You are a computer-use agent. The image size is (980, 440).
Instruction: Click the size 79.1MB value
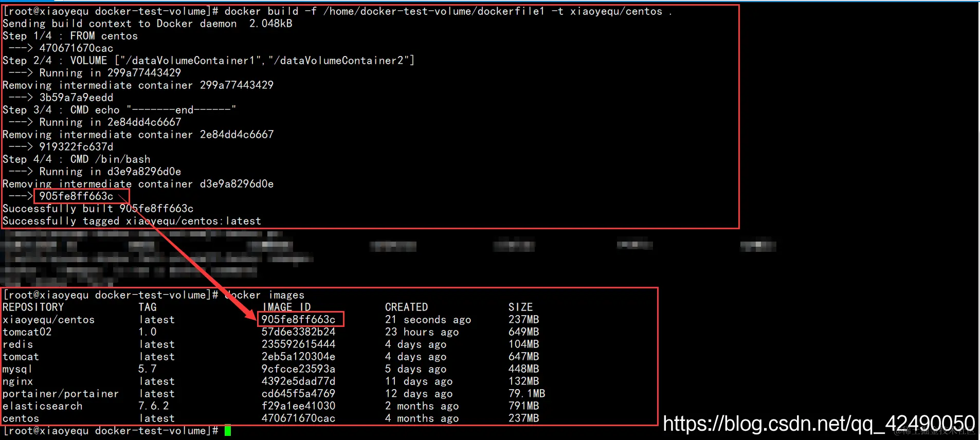coord(527,394)
